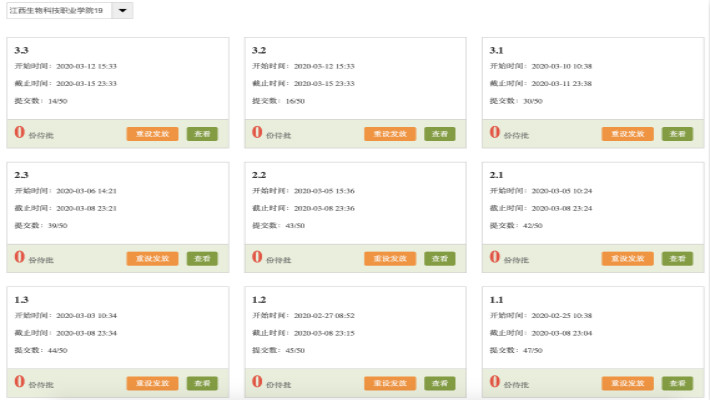Open the 江西生物科技职业学院19 class dropdown
The height and width of the screenshot is (400, 710).
pyautogui.click(x=121, y=10)
